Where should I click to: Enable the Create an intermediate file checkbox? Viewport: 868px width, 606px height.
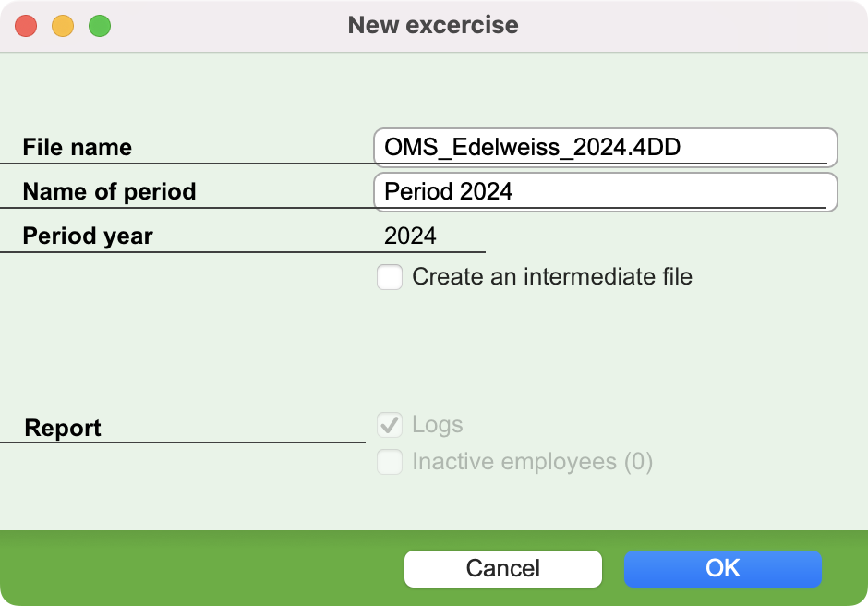(390, 277)
